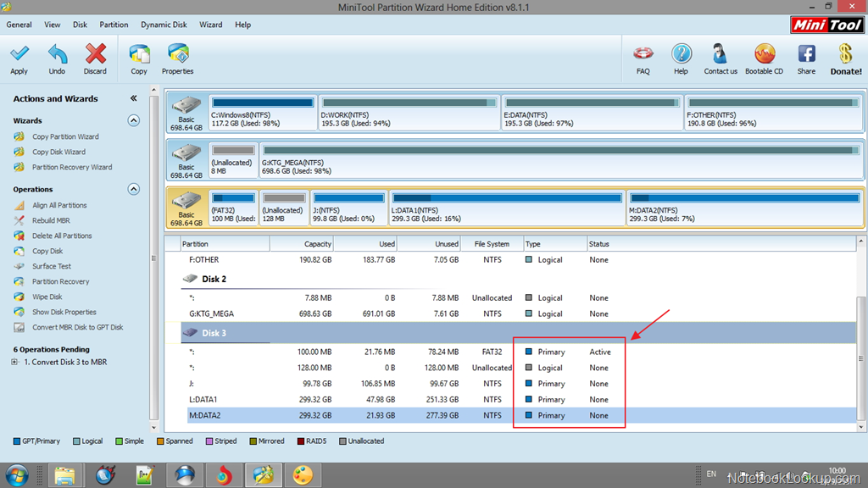868x488 pixels.
Task: Open the Dynamic Disk menu
Action: click(163, 25)
